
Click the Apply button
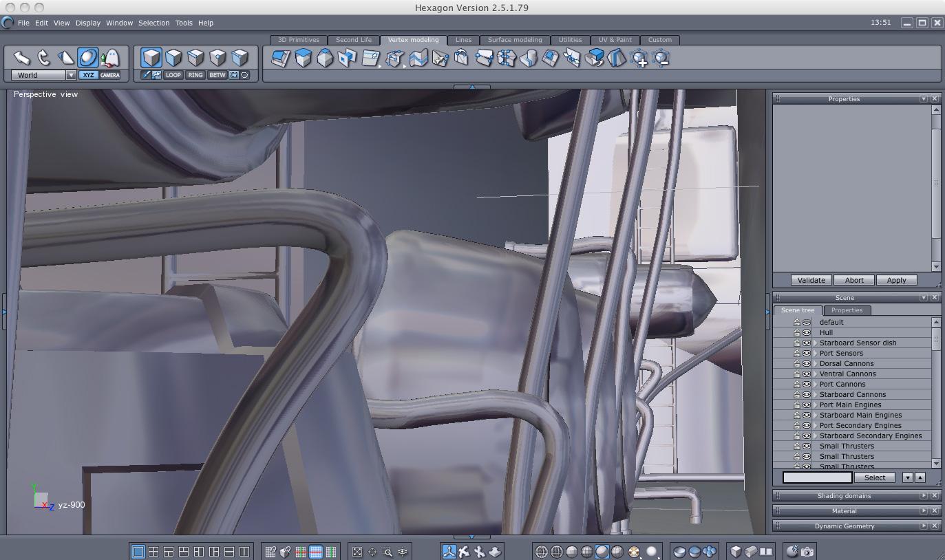tap(896, 280)
